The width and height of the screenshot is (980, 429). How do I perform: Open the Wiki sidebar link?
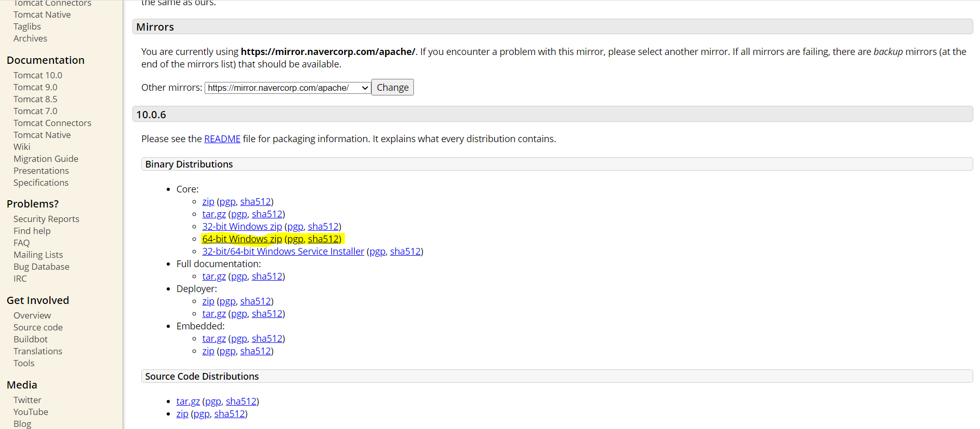22,147
